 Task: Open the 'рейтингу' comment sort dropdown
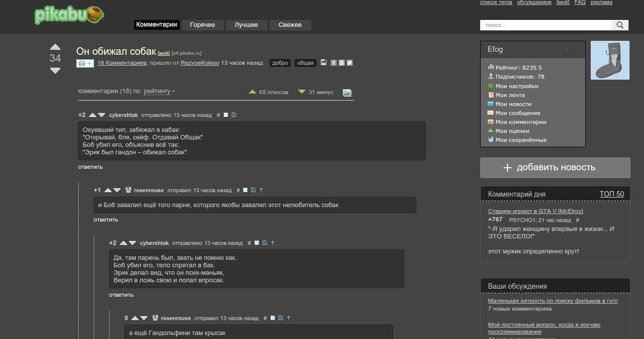coord(159,91)
